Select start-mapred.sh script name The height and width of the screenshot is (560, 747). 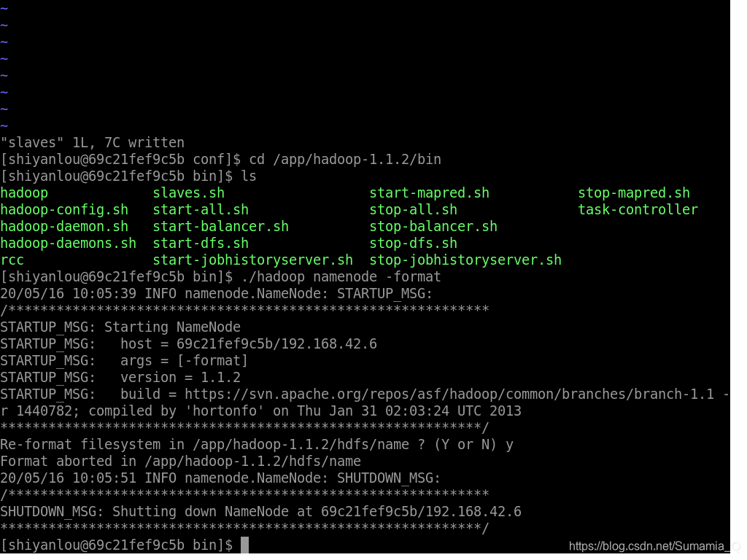pos(429,193)
